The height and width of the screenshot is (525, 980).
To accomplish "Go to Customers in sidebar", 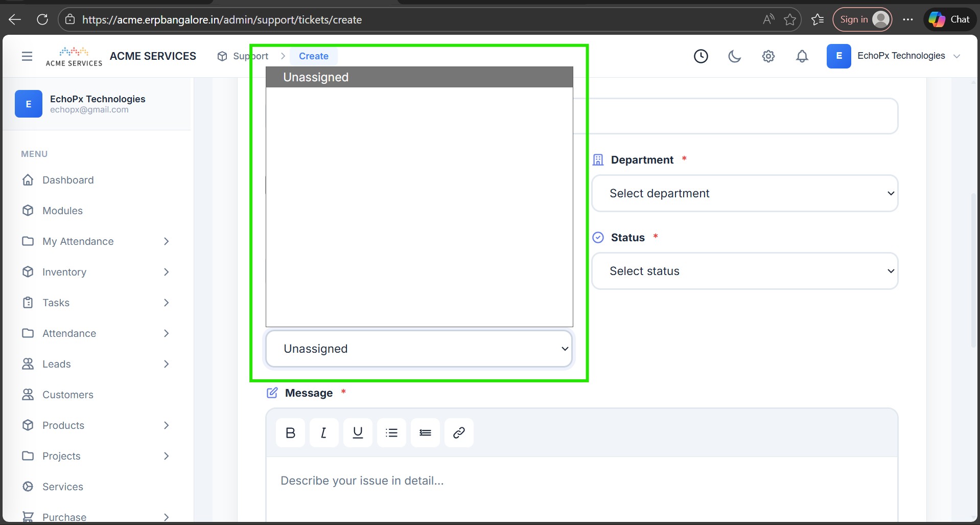I will [x=67, y=395].
